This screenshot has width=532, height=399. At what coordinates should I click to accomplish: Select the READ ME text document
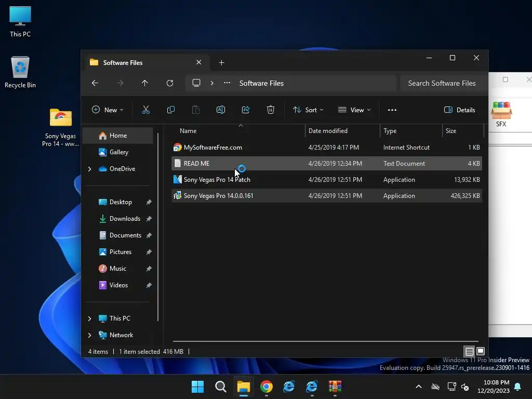click(x=327, y=164)
